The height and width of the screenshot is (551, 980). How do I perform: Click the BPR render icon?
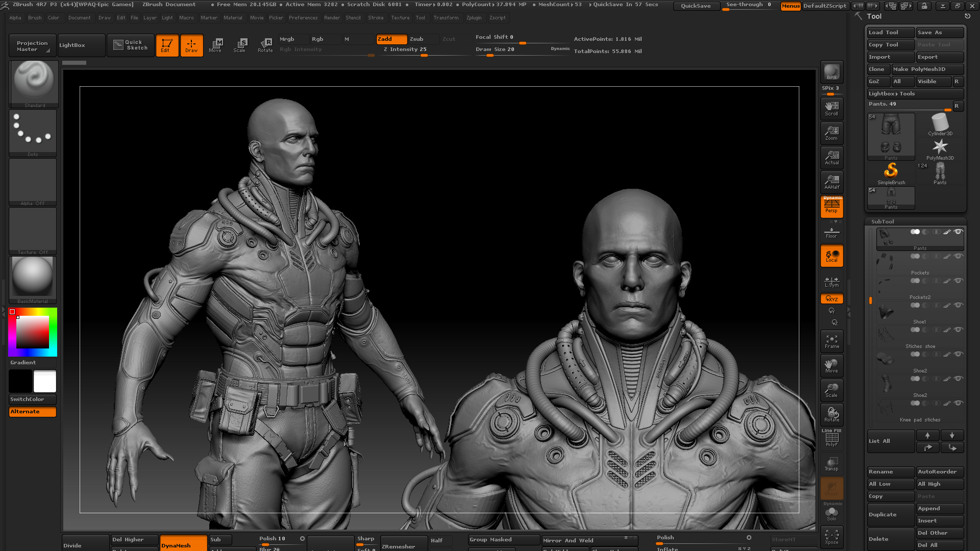[x=831, y=72]
